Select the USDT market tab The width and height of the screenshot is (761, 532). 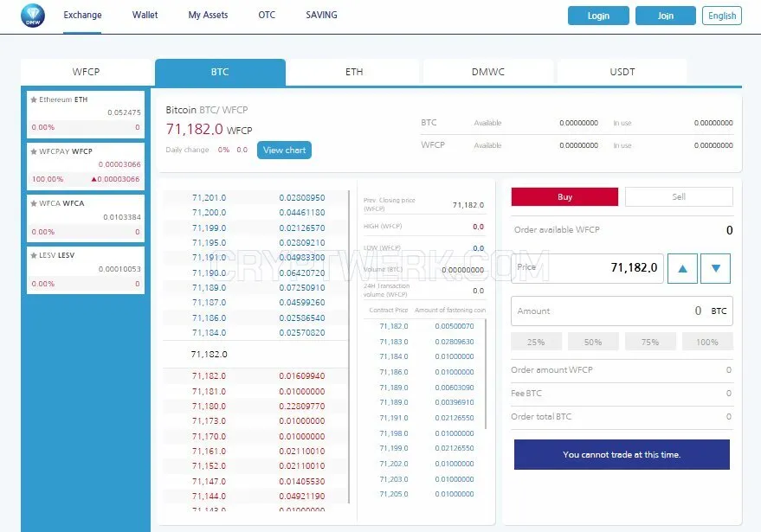[622, 72]
